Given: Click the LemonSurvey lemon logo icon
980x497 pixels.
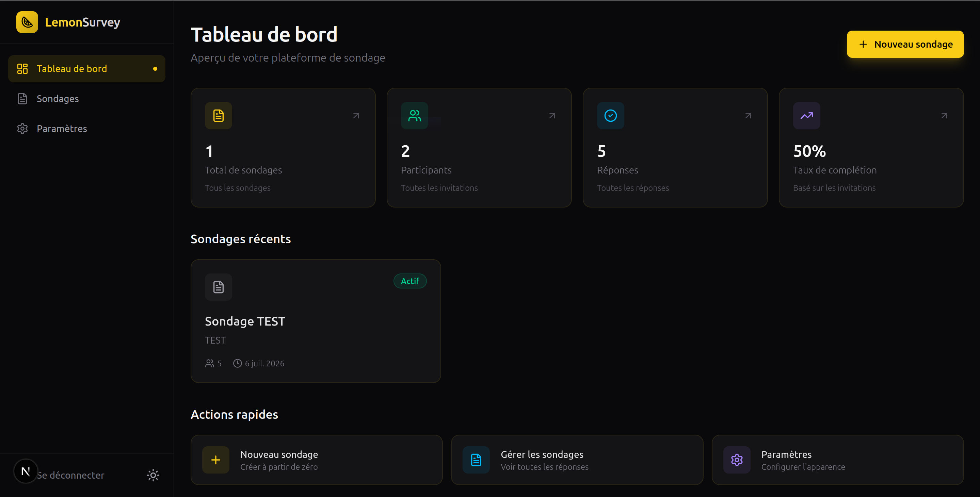Looking at the screenshot, I should 27,22.
